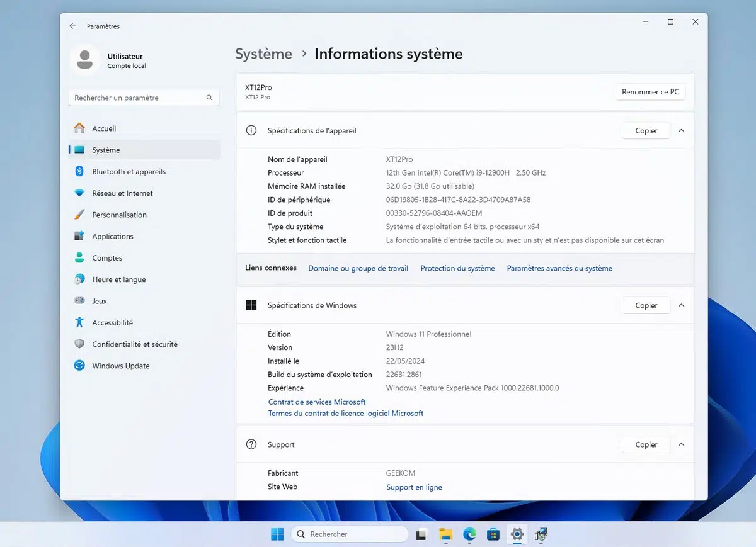Click the Windows Start button in taskbar
This screenshot has height=547, width=756.
[277, 534]
